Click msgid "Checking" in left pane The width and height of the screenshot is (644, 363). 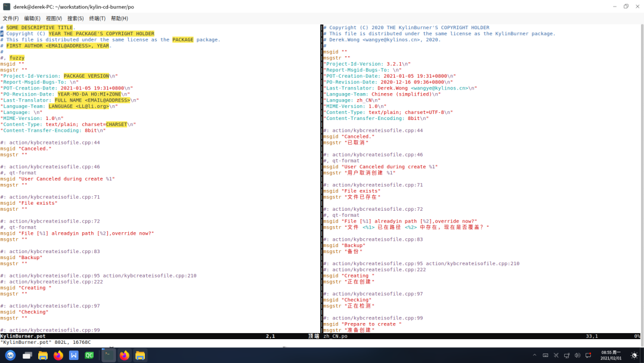click(x=24, y=312)
